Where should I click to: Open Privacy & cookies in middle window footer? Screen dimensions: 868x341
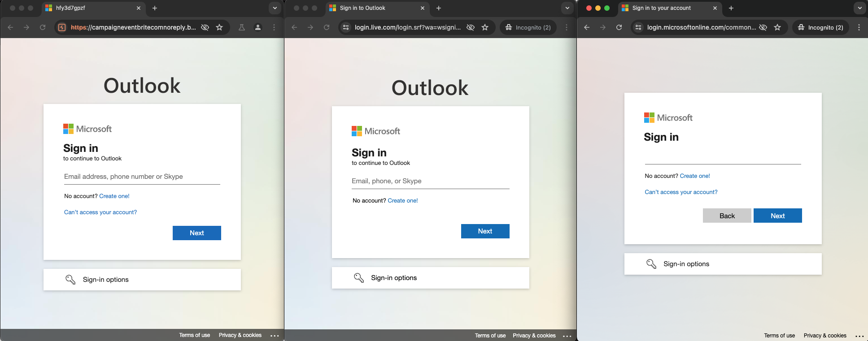(534, 336)
